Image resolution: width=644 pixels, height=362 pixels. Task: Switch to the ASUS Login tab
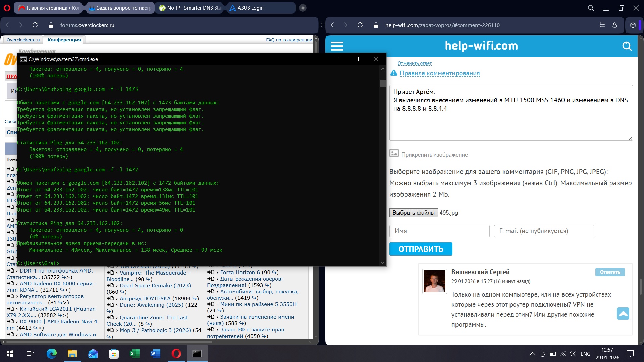coord(250,8)
